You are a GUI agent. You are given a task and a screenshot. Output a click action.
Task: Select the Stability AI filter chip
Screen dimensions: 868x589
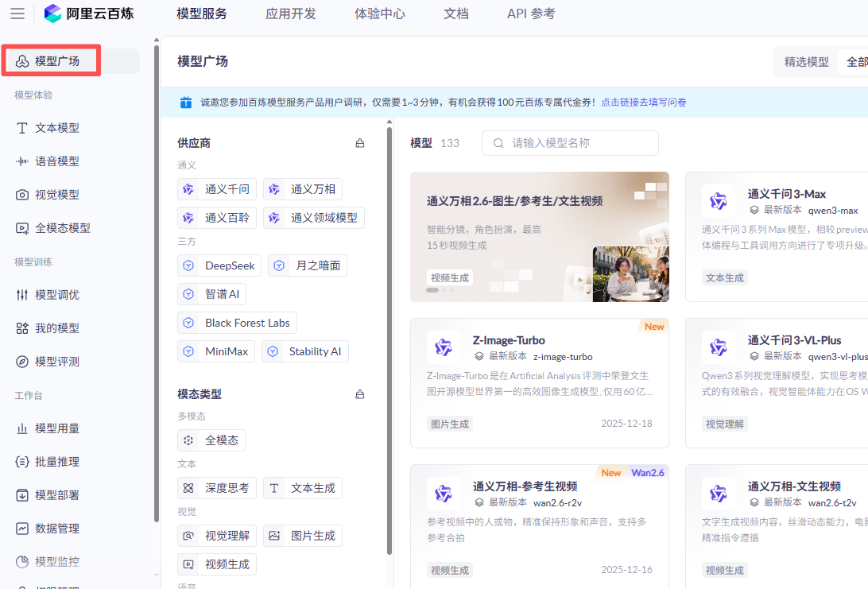[x=305, y=351]
